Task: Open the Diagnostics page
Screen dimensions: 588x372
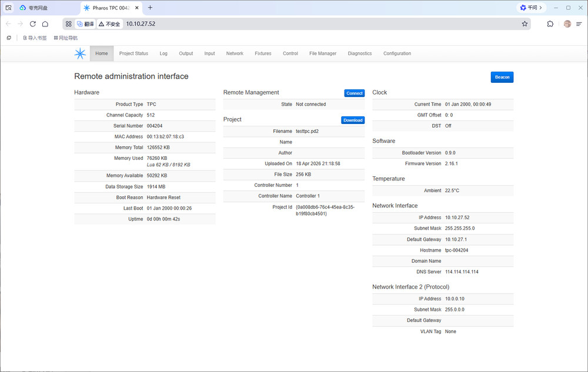Action: [360, 53]
